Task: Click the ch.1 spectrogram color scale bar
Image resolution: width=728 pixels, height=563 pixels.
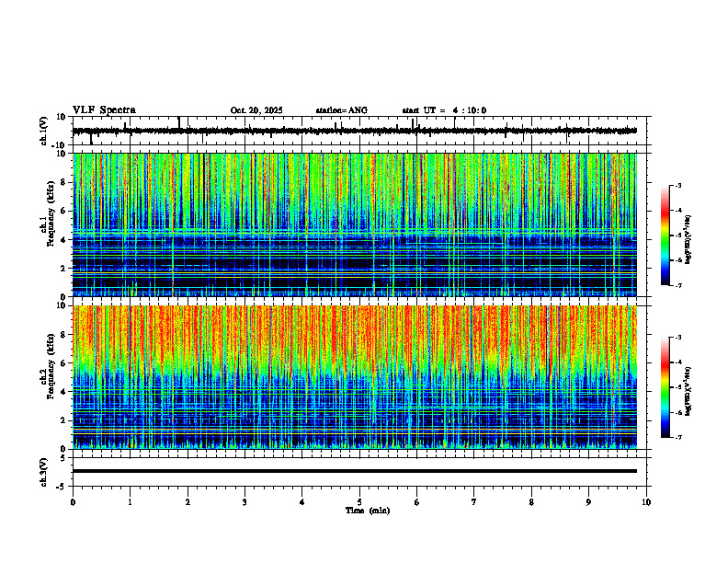Action: (665, 236)
